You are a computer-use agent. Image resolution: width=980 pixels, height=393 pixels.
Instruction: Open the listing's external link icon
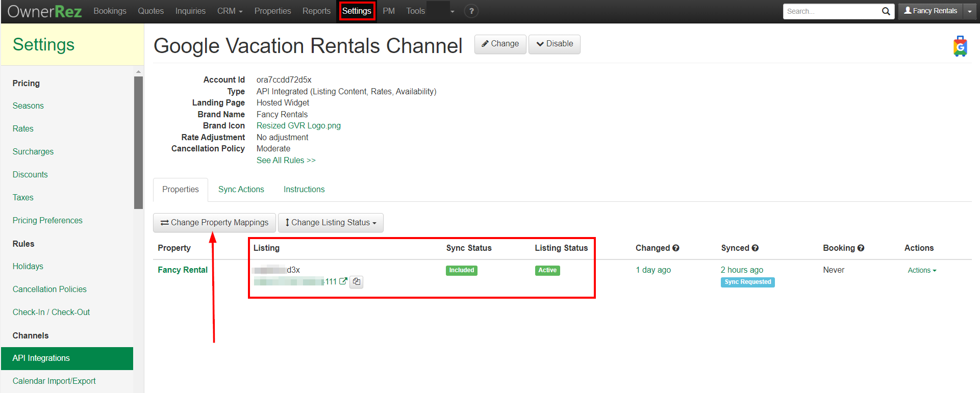pos(343,281)
